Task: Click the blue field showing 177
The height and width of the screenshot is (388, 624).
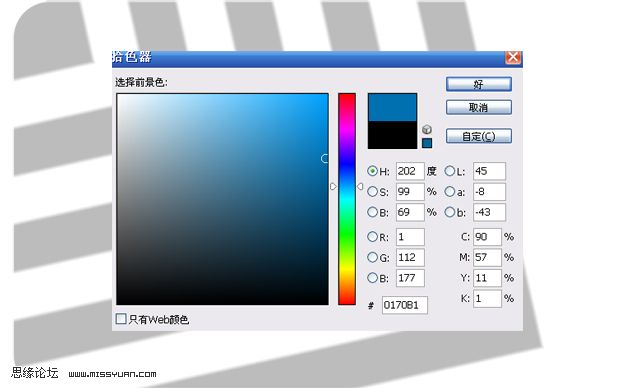Action: point(410,278)
